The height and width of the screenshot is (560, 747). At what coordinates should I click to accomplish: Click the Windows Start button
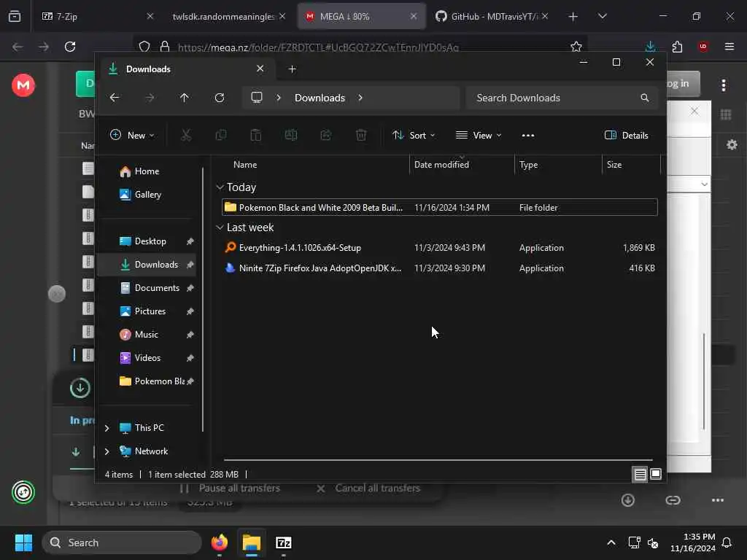tap(23, 542)
